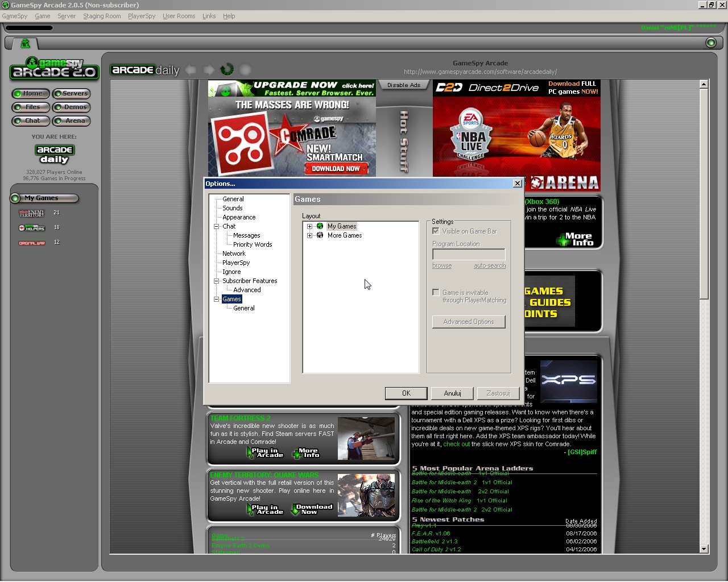This screenshot has height=582, width=728.
Task: Toggle Visible on Game Bar checkbox
Action: click(436, 231)
